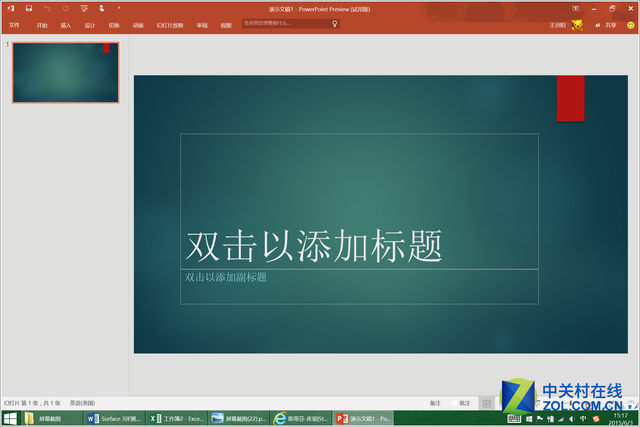The height and width of the screenshot is (427, 640).
Task: Click the language indicator in status bar
Action: [82, 403]
